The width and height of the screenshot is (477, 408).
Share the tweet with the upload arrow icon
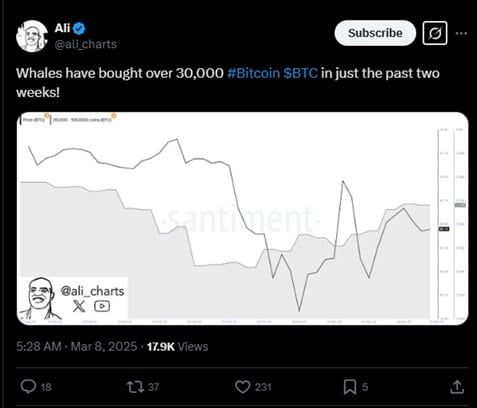(457, 387)
